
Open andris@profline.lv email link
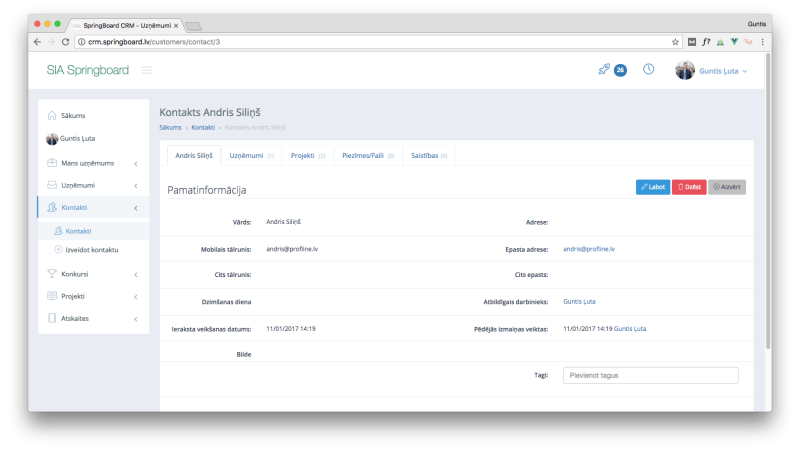[x=589, y=249]
